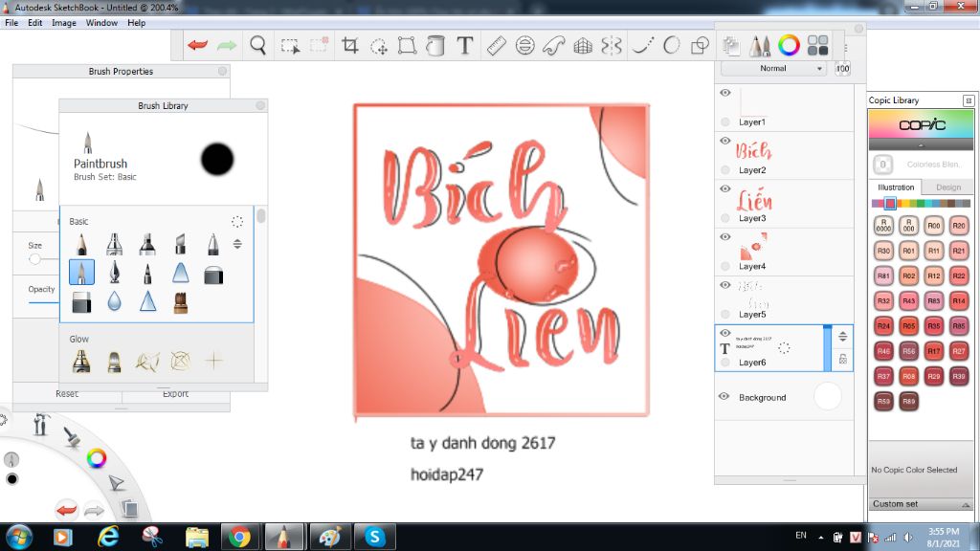This screenshot has height=551, width=980.
Task: Select the Distort transform tool
Action: [x=407, y=45]
